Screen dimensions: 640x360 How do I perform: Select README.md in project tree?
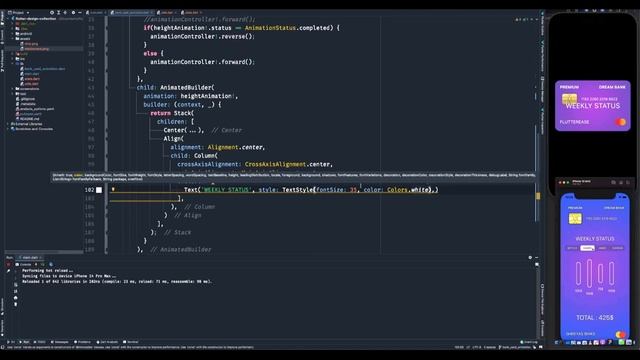pos(28,119)
